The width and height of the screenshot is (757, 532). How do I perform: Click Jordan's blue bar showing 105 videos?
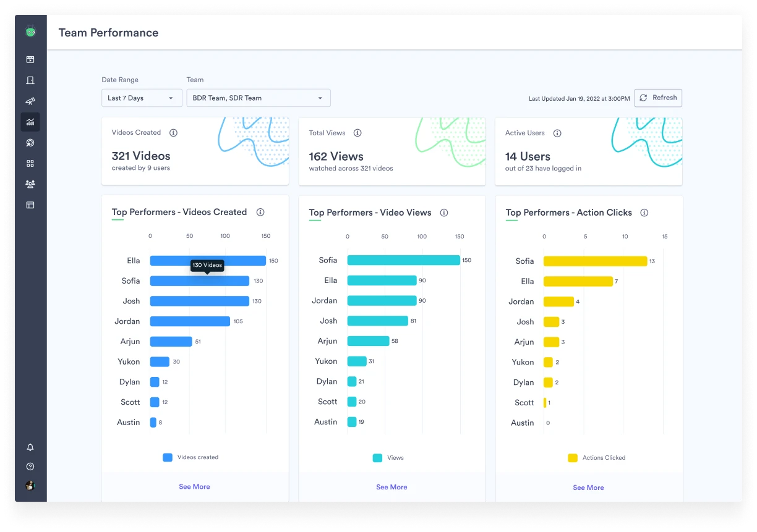(x=190, y=321)
